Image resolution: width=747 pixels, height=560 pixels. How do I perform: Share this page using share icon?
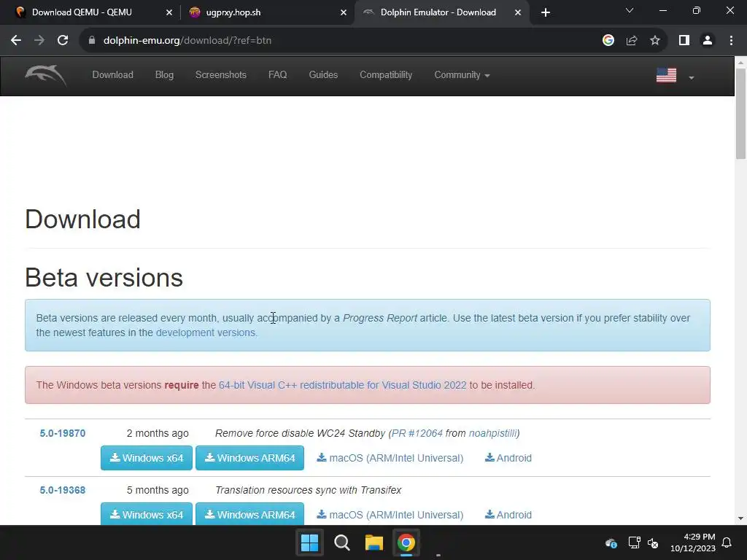[632, 41]
